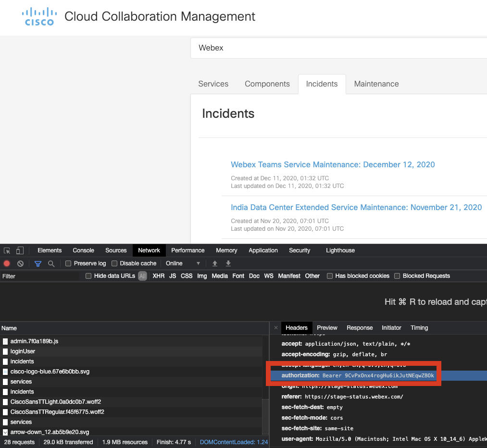Filter requests by Img type
The width and height of the screenshot is (487, 448).
pyautogui.click(x=202, y=276)
